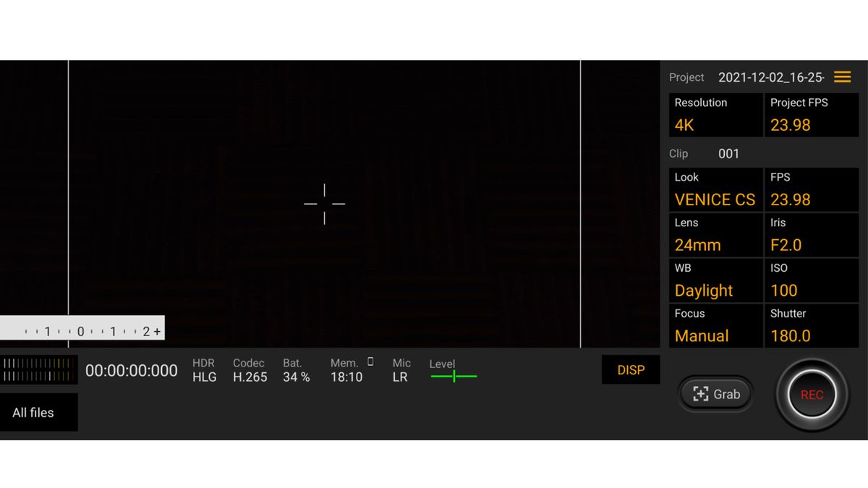
Task: Switch the 24mm Lens selection
Action: 716,235
